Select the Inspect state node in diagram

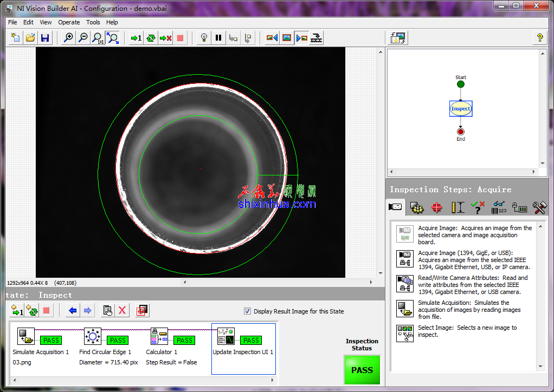(461, 109)
